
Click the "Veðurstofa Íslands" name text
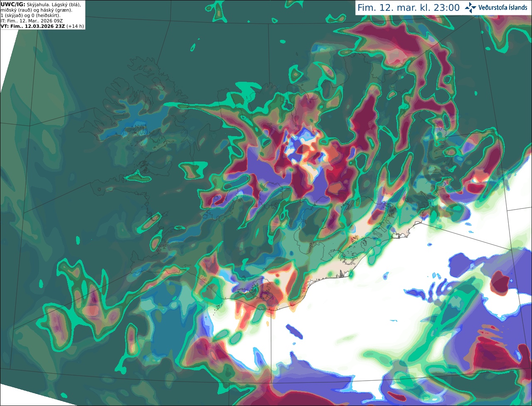[503, 7]
